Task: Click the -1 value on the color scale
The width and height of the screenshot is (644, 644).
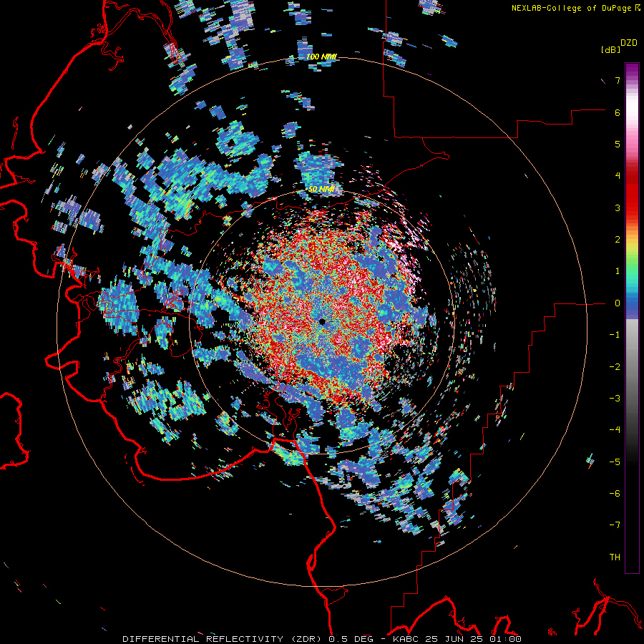Action: (x=615, y=335)
